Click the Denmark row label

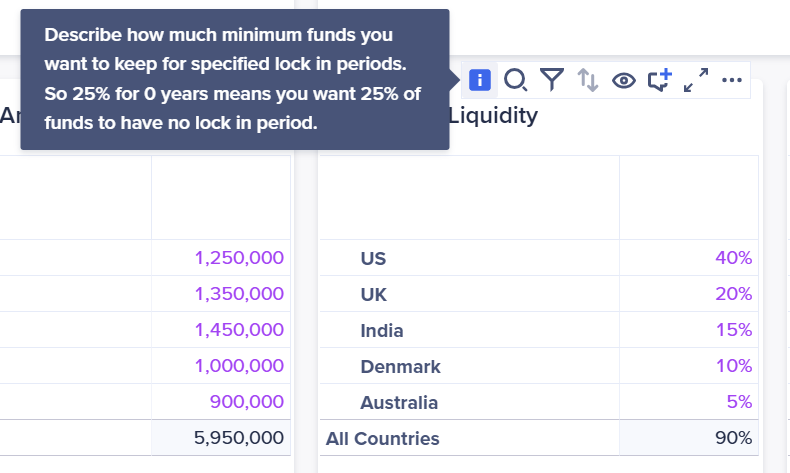401,367
